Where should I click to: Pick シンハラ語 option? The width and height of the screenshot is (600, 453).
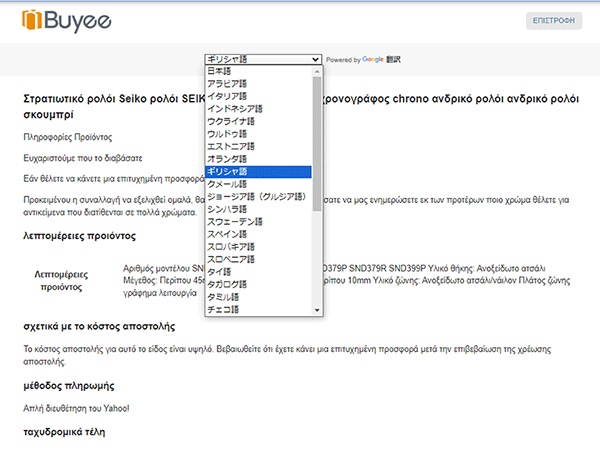click(258, 209)
